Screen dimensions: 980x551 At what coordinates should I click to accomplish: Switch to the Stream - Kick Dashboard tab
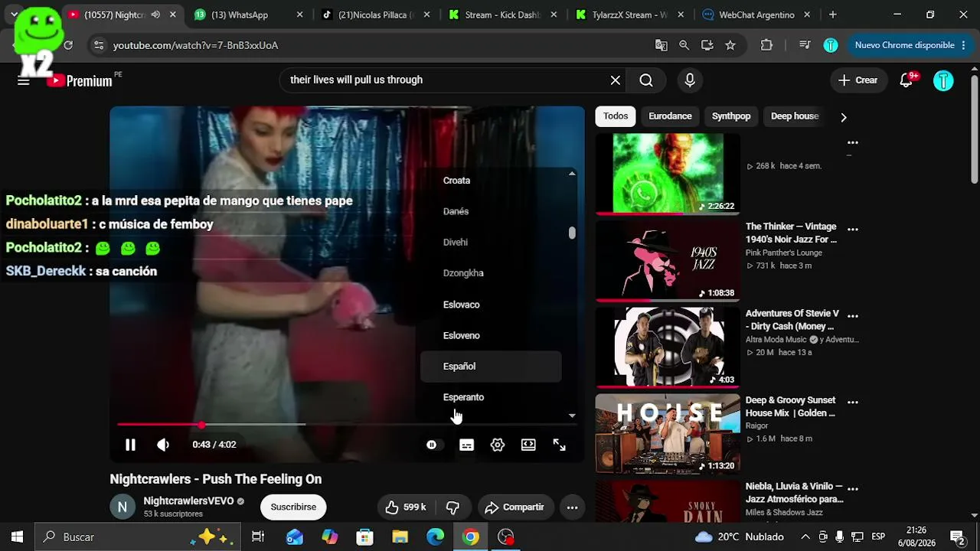click(x=503, y=15)
